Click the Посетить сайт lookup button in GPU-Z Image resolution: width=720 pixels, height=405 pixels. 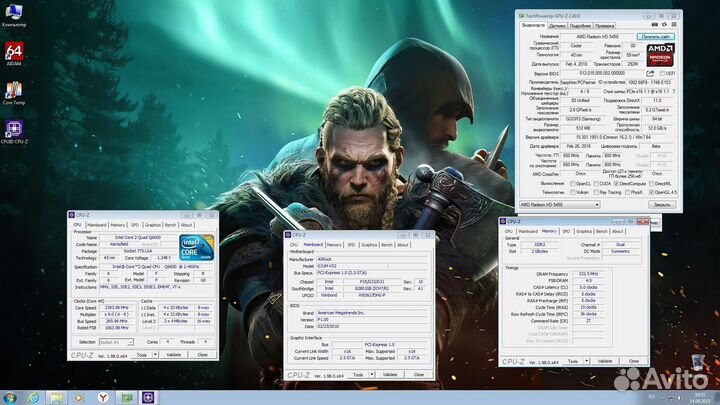pyautogui.click(x=655, y=36)
